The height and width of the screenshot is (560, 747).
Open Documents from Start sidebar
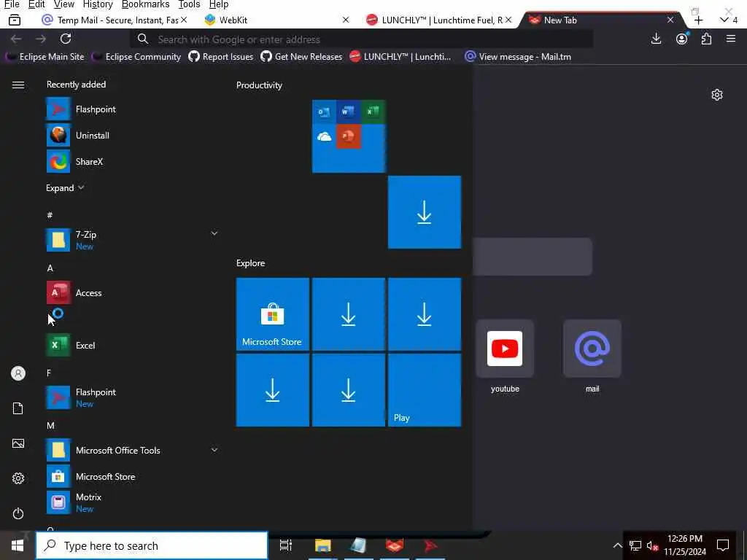[x=18, y=408]
